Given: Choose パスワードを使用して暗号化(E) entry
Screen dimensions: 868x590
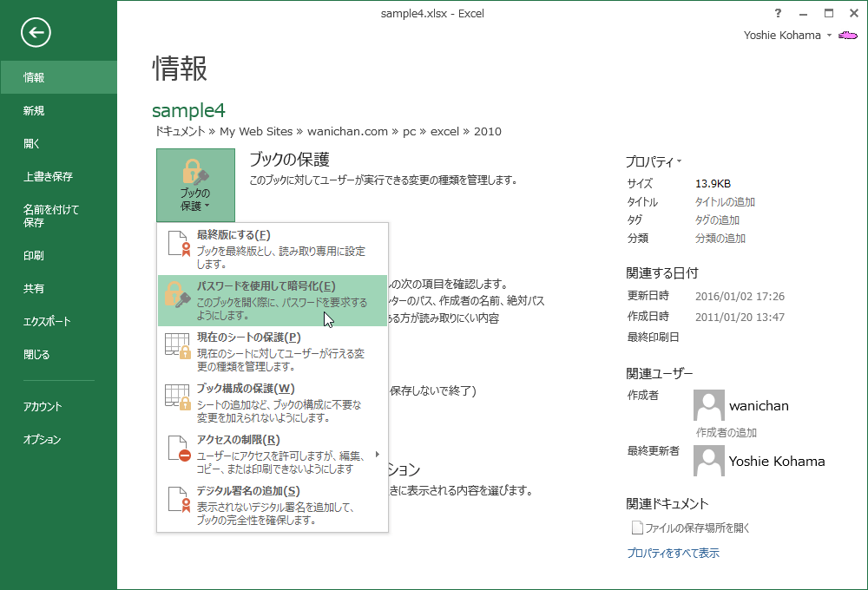Looking at the screenshot, I should pyautogui.click(x=273, y=300).
